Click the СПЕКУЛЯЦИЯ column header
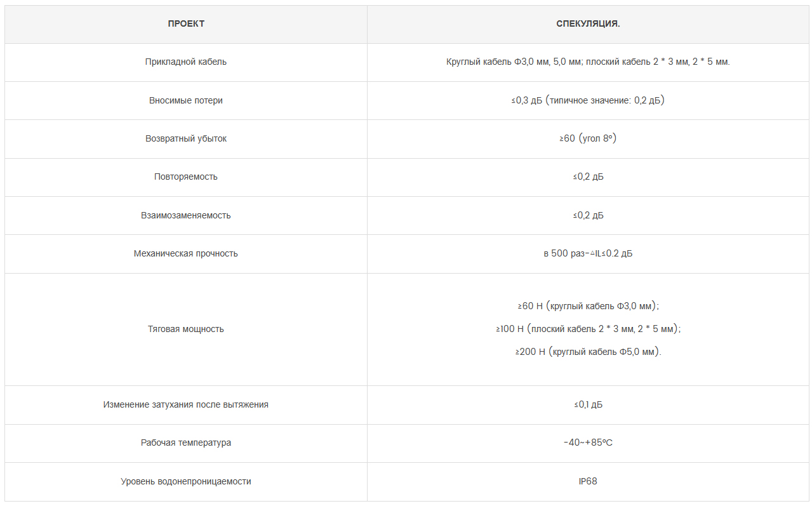This screenshot has width=812, height=506. [588, 24]
